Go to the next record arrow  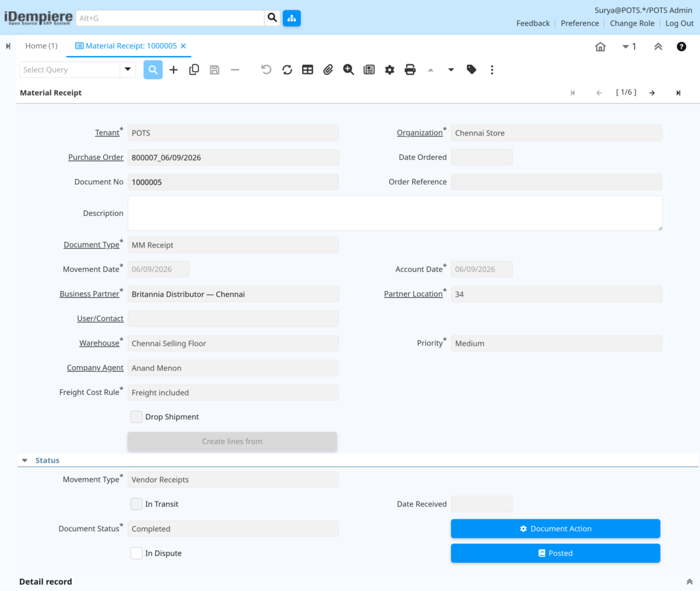point(652,93)
